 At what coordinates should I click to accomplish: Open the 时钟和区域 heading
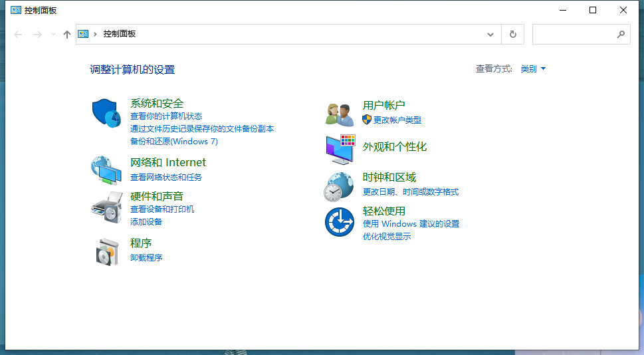tap(389, 177)
